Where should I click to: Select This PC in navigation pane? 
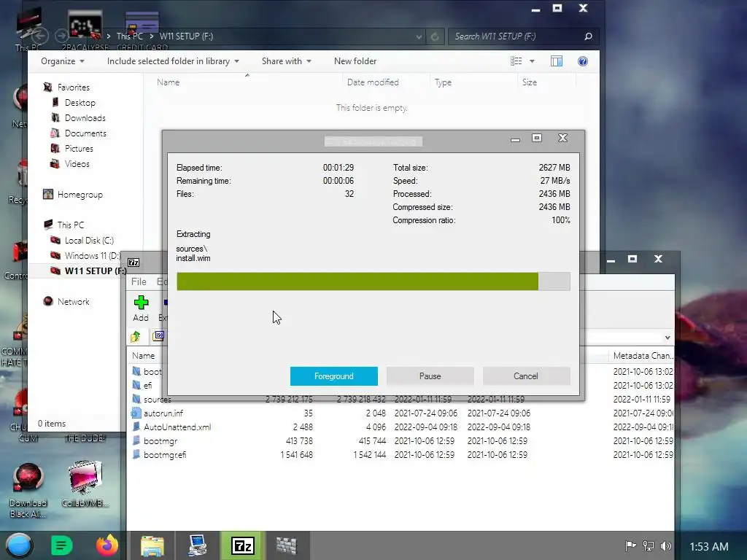71,225
